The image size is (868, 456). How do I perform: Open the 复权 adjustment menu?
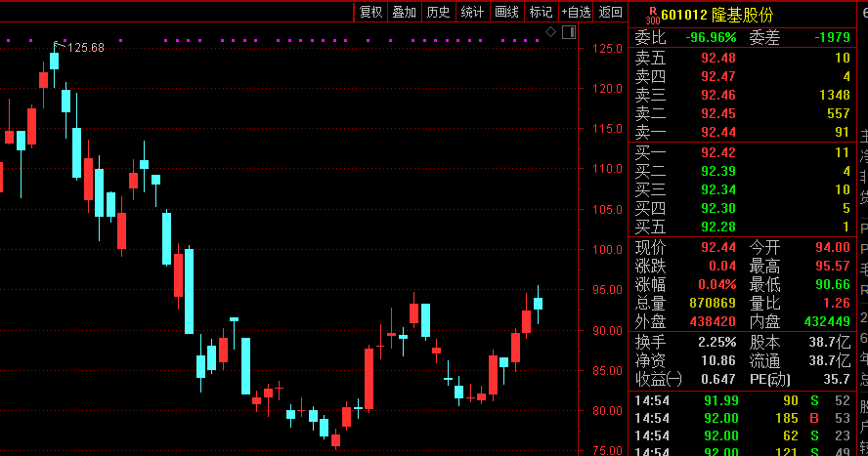[370, 12]
